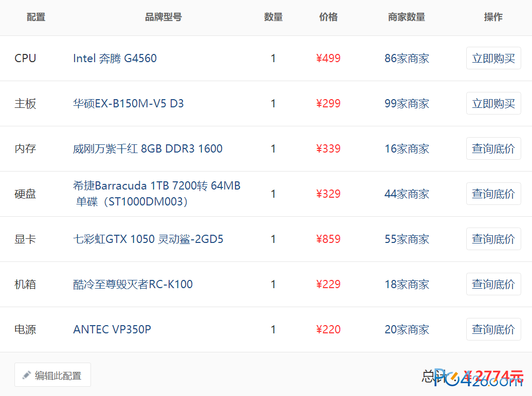Click the ¥339 price
The height and width of the screenshot is (396, 532).
328,148
